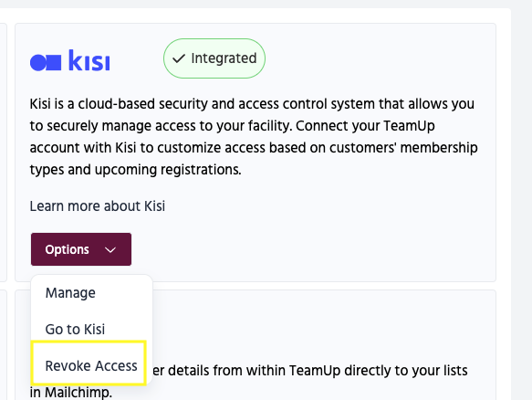Viewport: 532px width, 400px height.
Task: Click the checkmark icon in the Integrated badge
Action: tap(179, 58)
